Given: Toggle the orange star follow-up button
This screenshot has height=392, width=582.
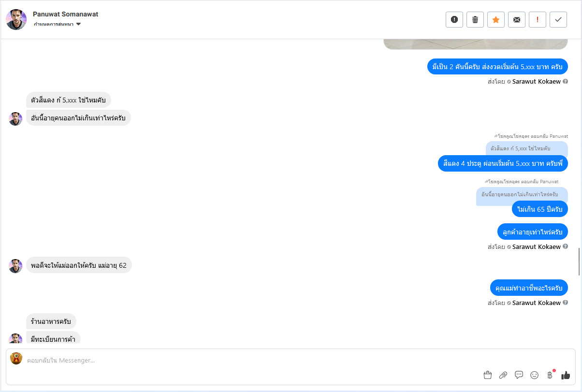Looking at the screenshot, I should click(x=496, y=20).
